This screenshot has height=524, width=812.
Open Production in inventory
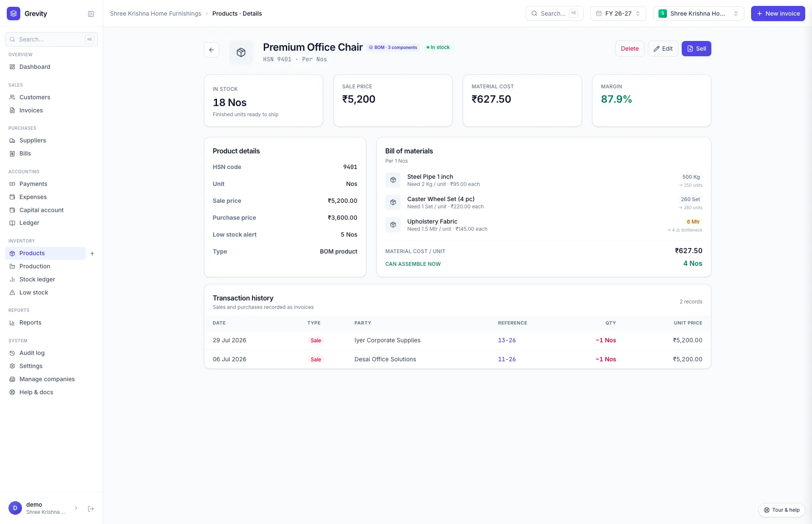51,266
